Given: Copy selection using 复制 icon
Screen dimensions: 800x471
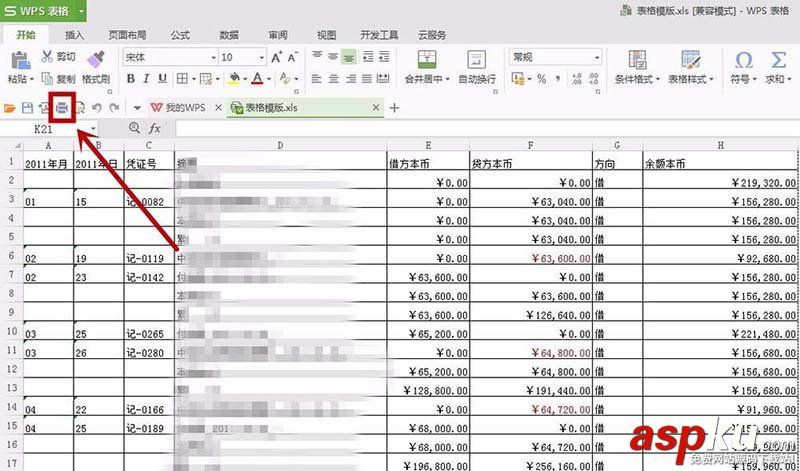Looking at the screenshot, I should pyautogui.click(x=47, y=79).
